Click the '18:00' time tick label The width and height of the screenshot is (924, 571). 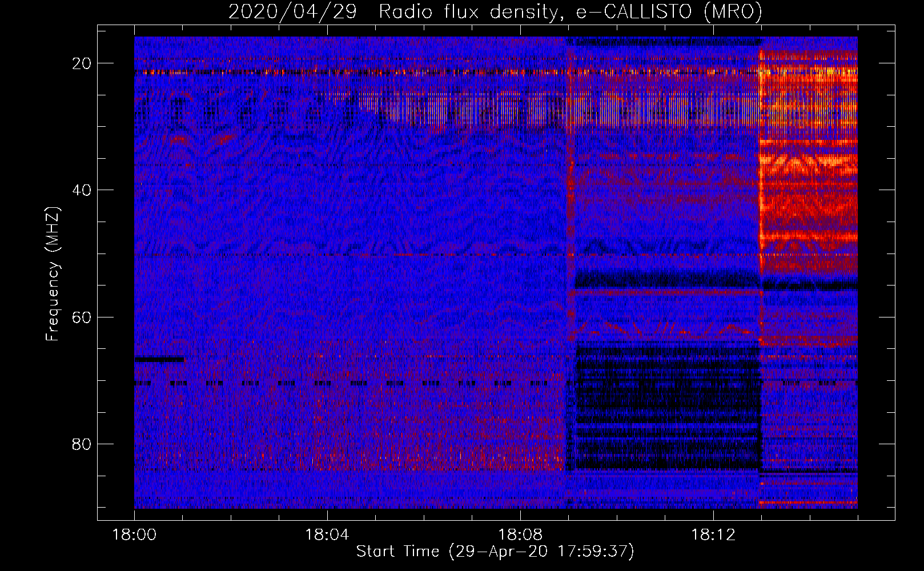tap(134, 535)
